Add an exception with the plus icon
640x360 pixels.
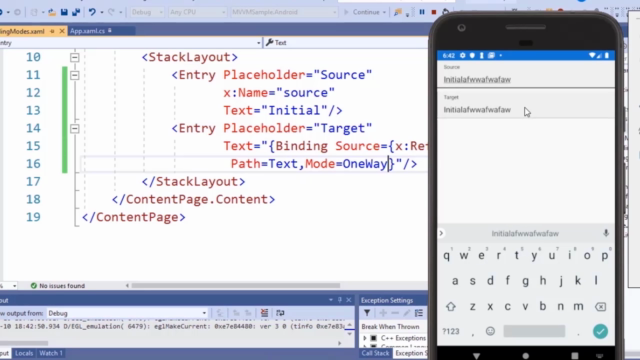click(x=383, y=313)
